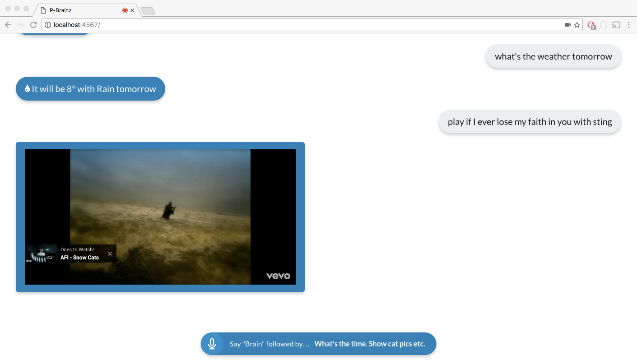Click the vevo logo on the video
This screenshot has width=637, height=364.
[x=278, y=276]
